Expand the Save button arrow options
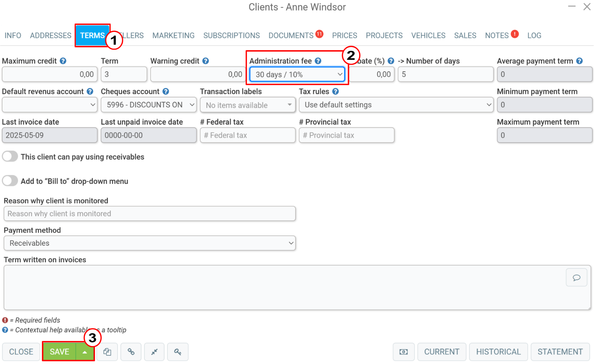This screenshot has width=594, height=364. click(85, 352)
